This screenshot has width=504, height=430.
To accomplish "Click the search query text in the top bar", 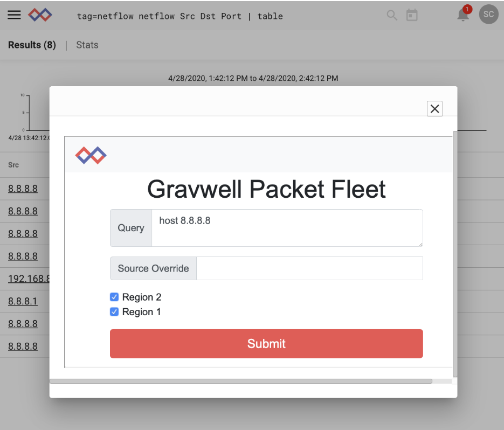I will [x=179, y=16].
